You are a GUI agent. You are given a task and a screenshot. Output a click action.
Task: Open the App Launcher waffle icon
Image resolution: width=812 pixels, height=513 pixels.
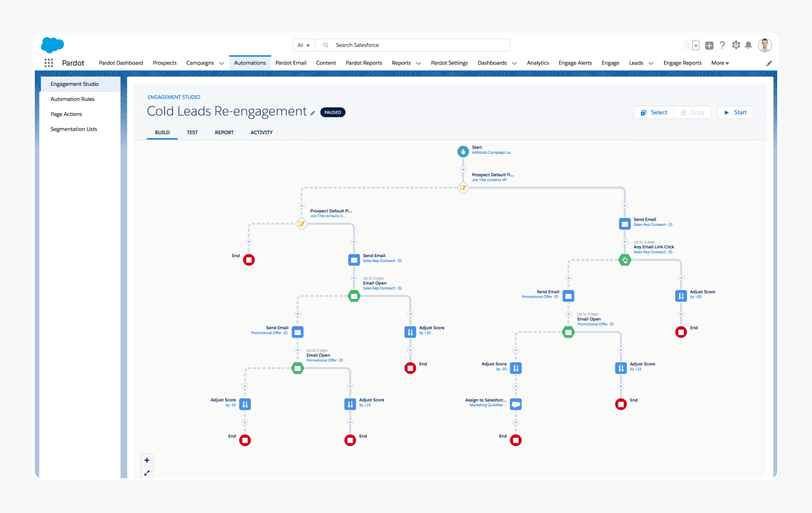tap(49, 63)
